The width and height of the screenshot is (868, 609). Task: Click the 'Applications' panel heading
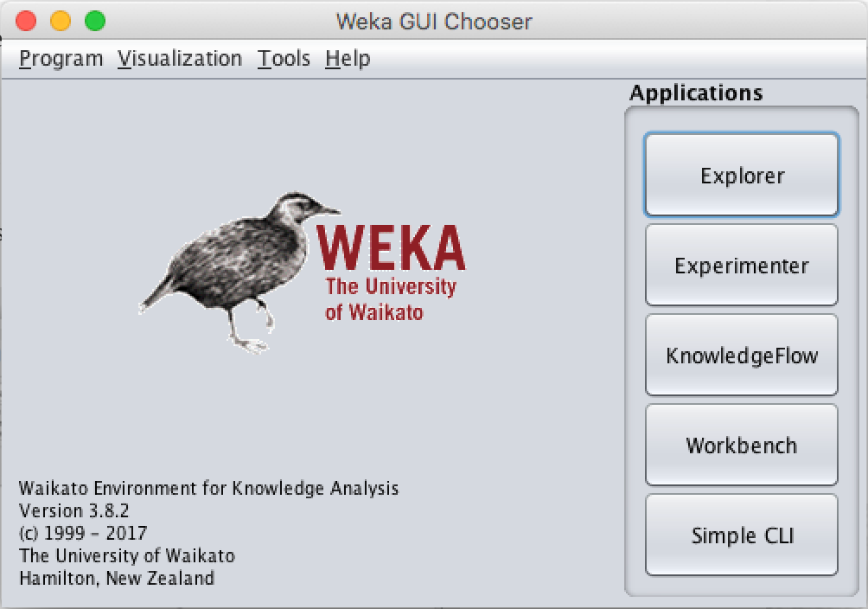click(697, 93)
